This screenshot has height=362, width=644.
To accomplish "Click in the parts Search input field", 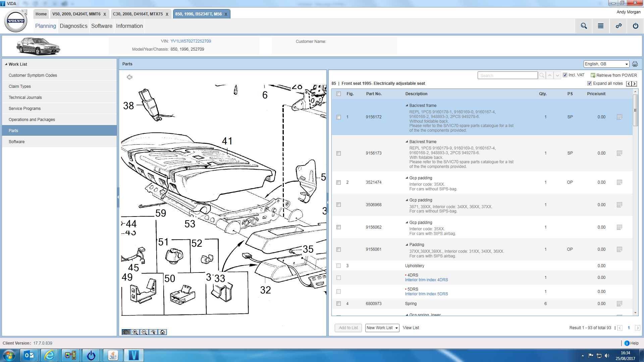I will click(507, 75).
